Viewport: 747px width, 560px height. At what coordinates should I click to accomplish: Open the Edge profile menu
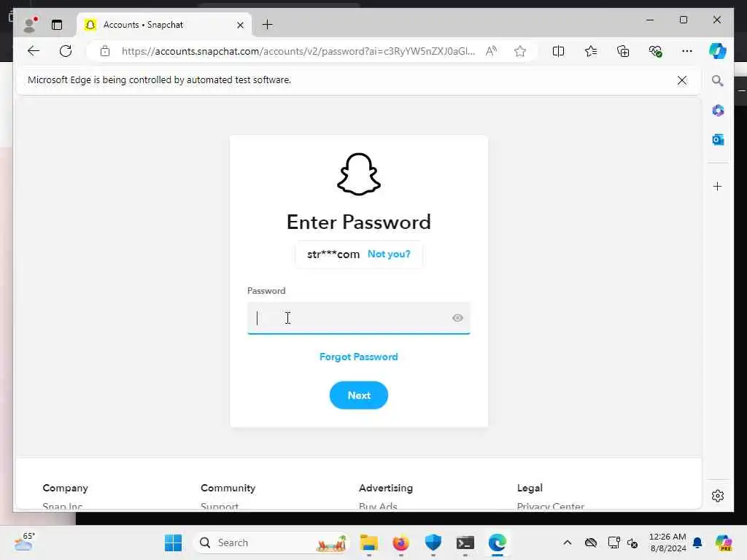(31, 25)
